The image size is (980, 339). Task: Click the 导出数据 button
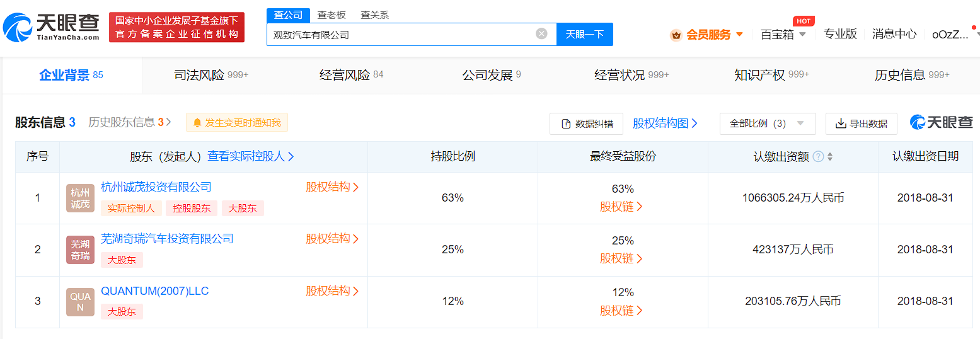click(x=862, y=124)
